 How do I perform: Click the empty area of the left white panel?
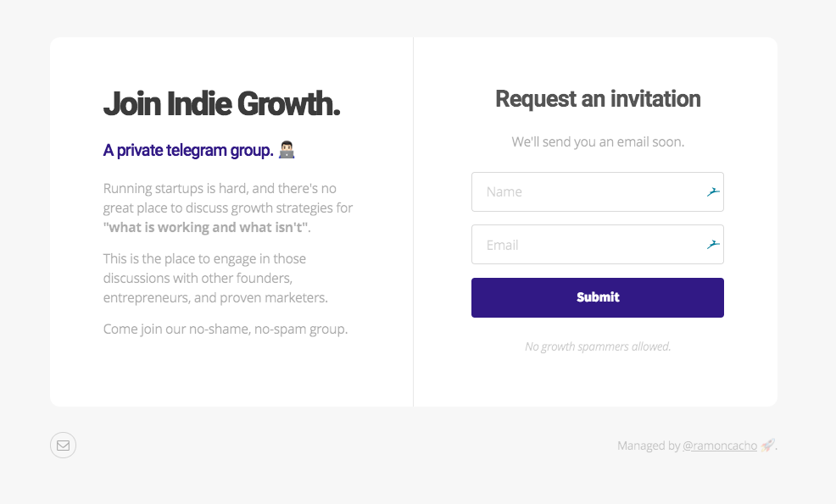[229, 373]
